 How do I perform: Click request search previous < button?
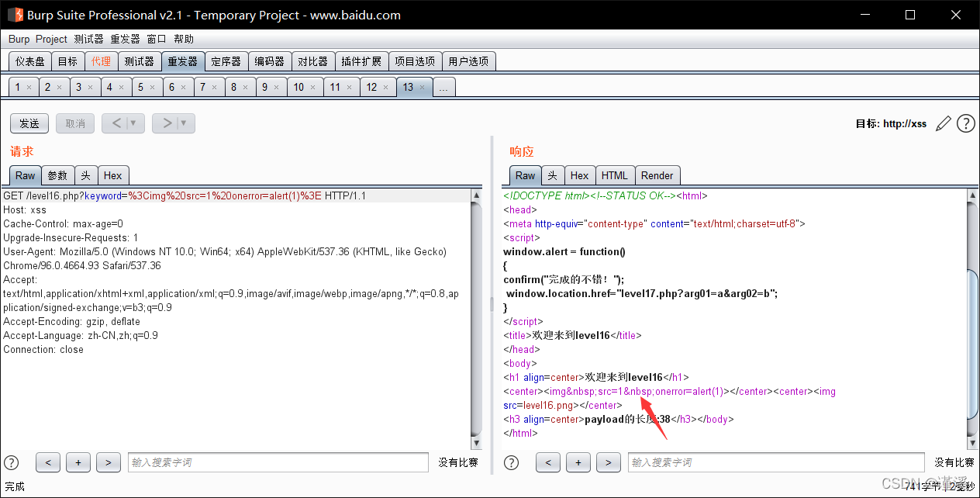[x=48, y=462]
